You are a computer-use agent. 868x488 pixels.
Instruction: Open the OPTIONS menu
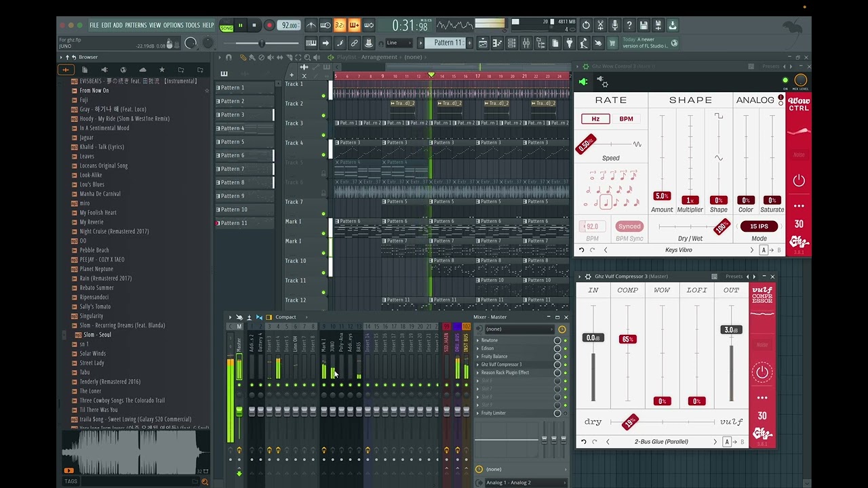(x=173, y=26)
